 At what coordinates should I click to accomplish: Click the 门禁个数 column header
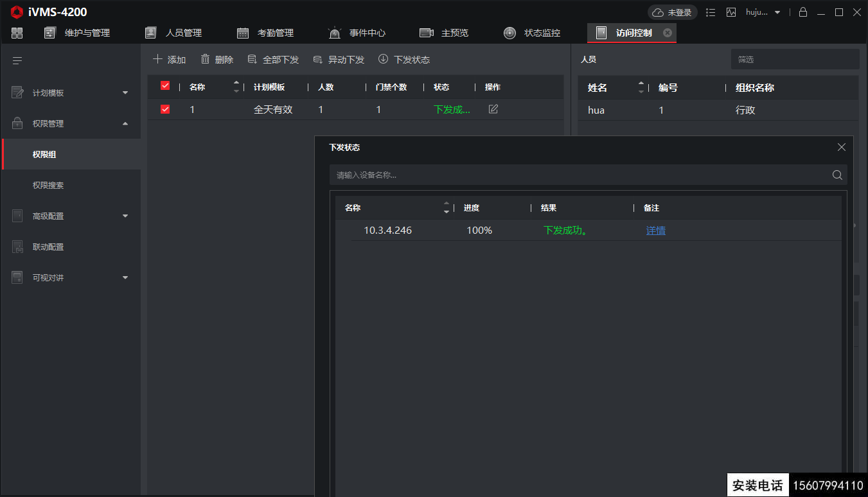coord(391,87)
